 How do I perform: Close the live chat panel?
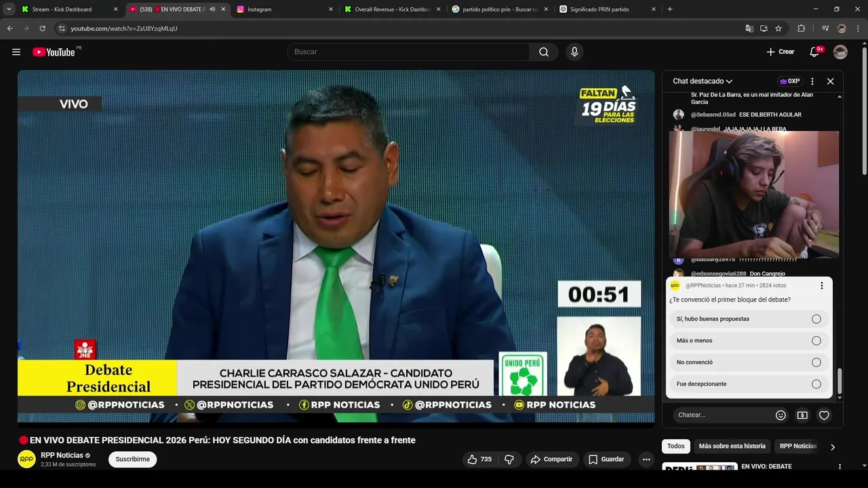click(x=830, y=81)
